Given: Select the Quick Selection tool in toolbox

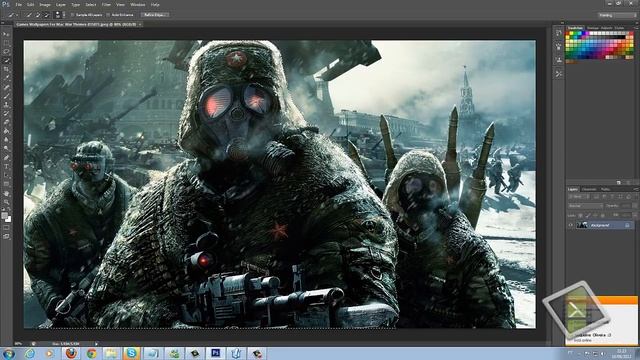Looking at the screenshot, I should (6, 60).
